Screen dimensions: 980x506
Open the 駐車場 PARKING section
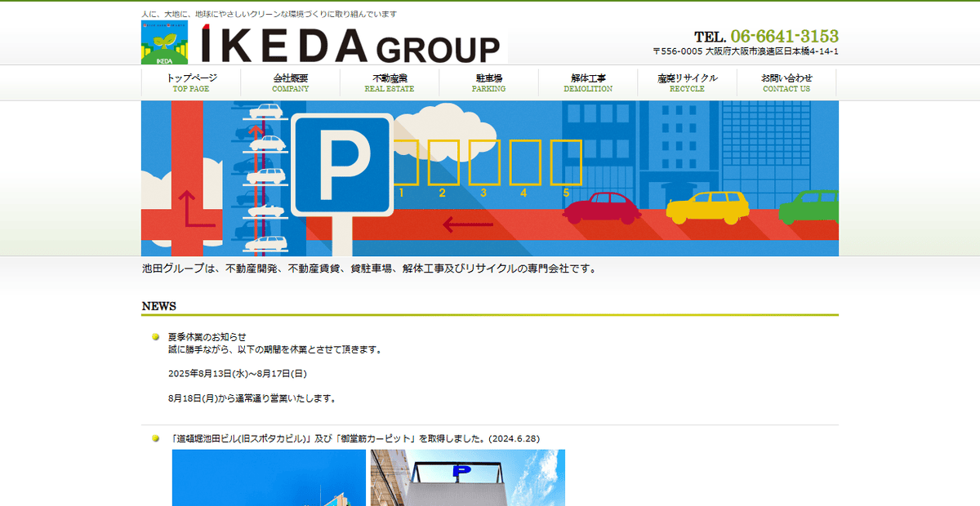point(489,82)
